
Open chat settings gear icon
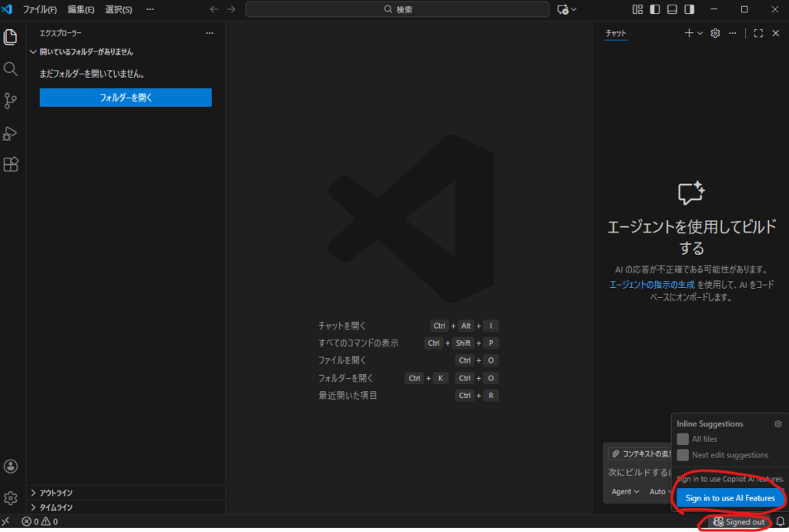tap(715, 33)
